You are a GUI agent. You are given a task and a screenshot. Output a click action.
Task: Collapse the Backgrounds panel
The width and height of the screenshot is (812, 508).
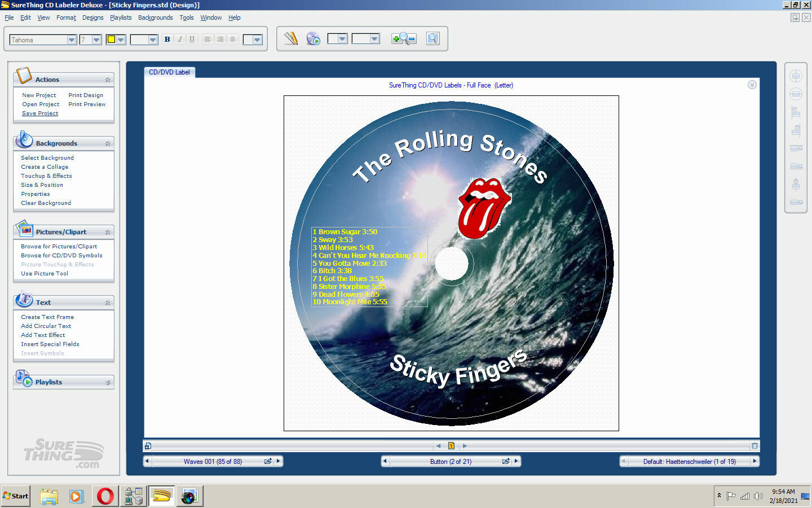[108, 143]
